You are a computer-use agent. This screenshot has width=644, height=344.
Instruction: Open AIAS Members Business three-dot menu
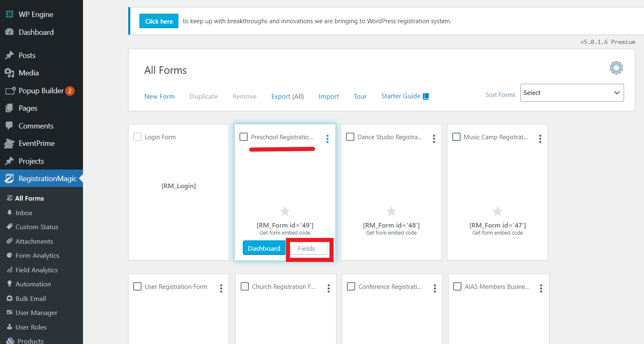pyautogui.click(x=541, y=288)
